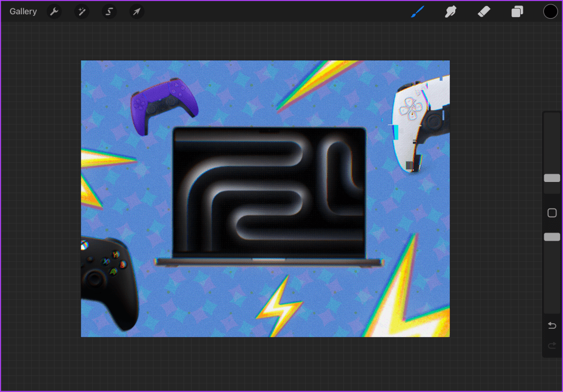Image resolution: width=563 pixels, height=392 pixels.
Task: Undo the last action
Action: pyautogui.click(x=552, y=325)
